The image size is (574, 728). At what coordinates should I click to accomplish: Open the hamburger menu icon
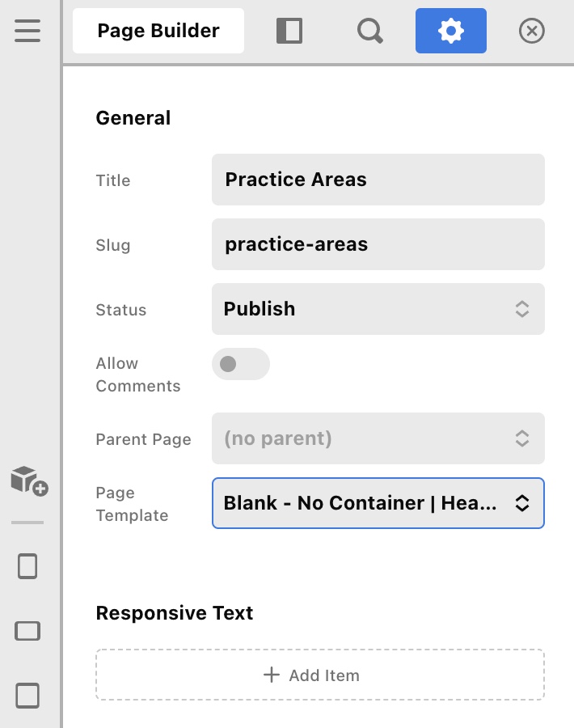tap(27, 31)
